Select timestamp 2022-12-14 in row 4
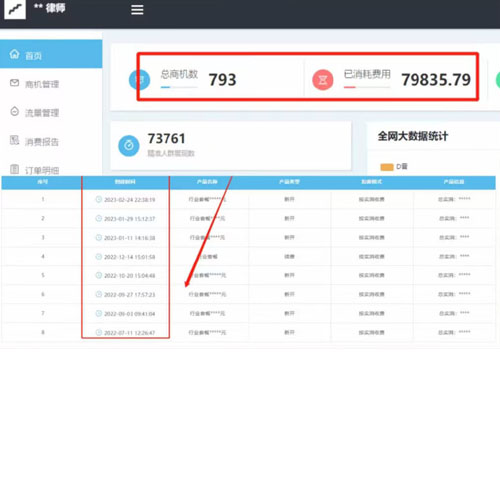 [x=130, y=257]
